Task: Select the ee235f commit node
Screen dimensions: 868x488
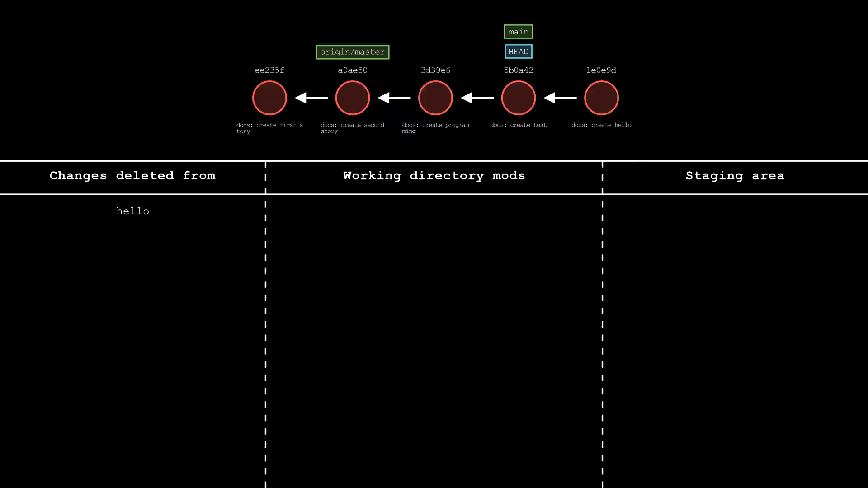Action: coord(269,98)
